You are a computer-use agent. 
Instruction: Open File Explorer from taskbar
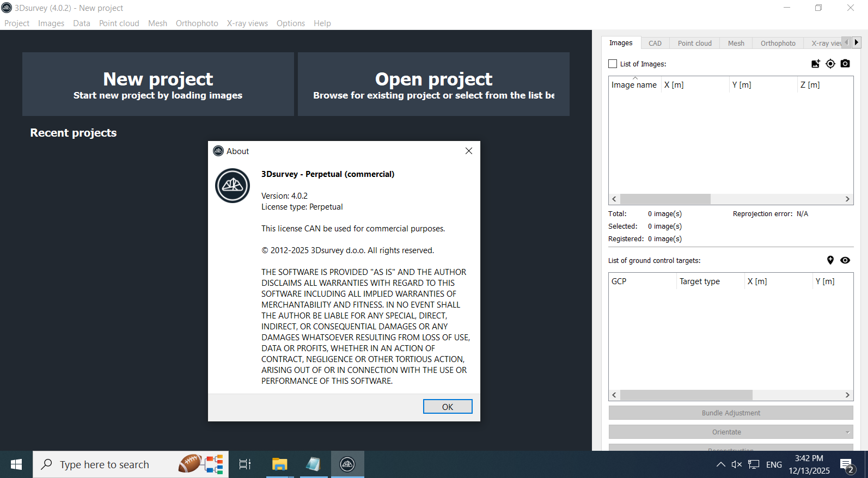pos(280,464)
